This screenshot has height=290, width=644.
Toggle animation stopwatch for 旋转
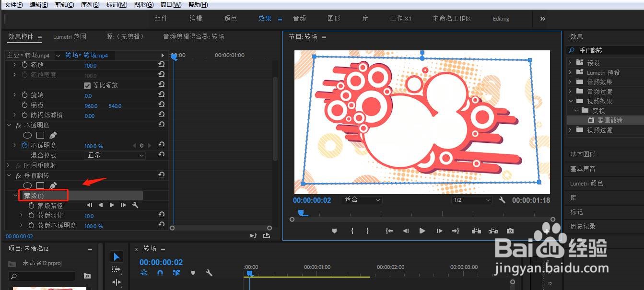pos(25,95)
